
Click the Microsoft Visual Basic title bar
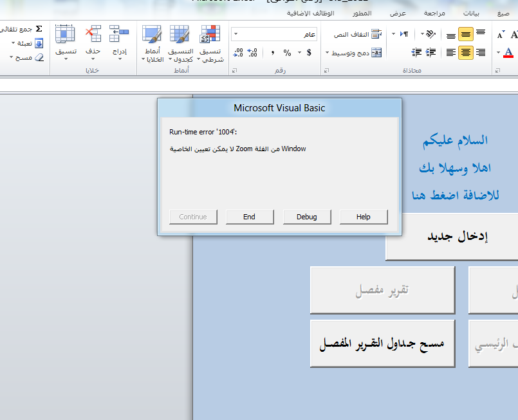point(279,108)
